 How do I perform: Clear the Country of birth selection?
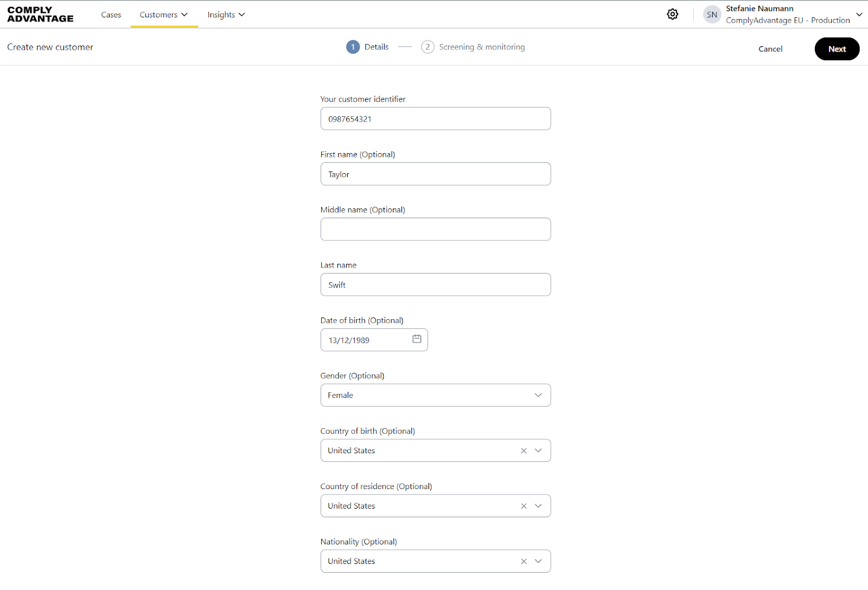pyautogui.click(x=524, y=451)
